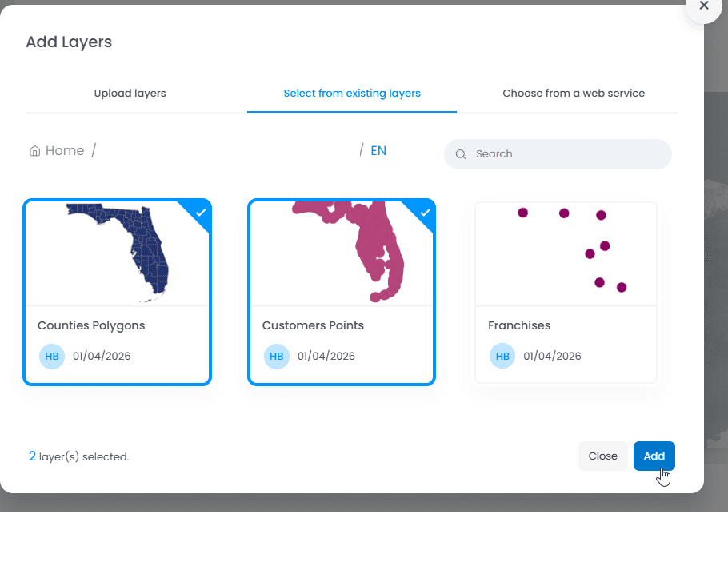Click the Add button
The image size is (728, 566).
point(654,456)
